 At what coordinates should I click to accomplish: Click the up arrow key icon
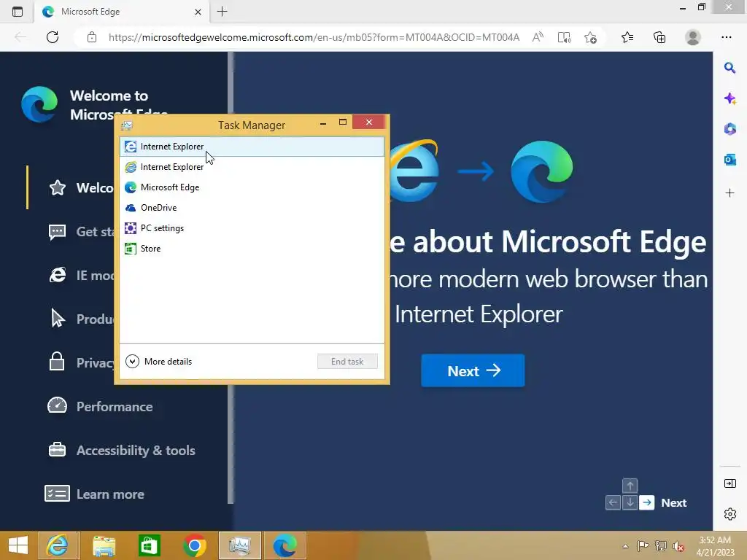(630, 486)
